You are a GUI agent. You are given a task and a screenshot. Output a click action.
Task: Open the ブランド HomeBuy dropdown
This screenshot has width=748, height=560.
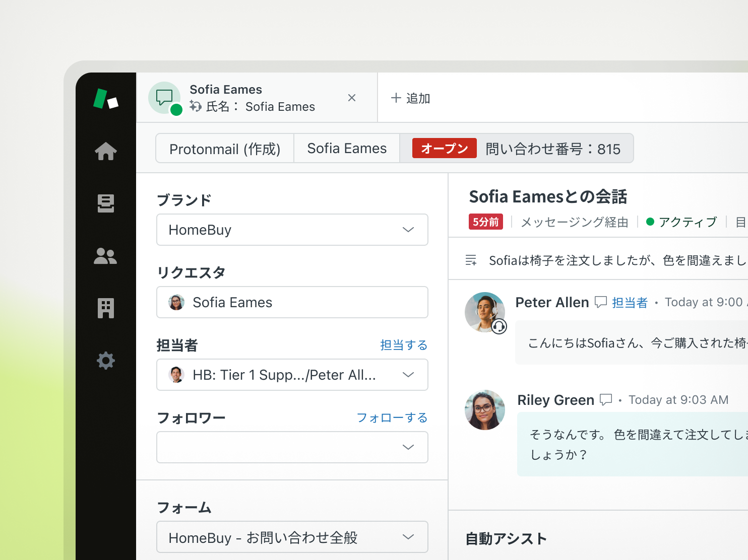coord(292,230)
